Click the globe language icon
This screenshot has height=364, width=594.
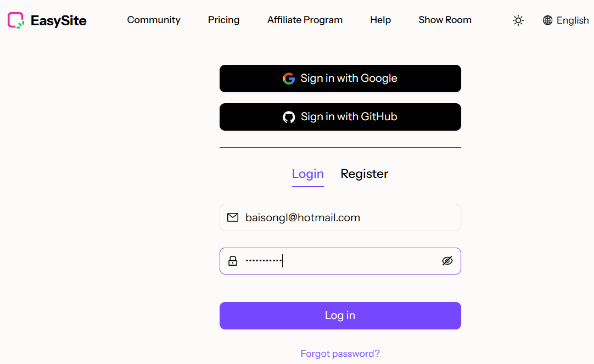coord(547,20)
